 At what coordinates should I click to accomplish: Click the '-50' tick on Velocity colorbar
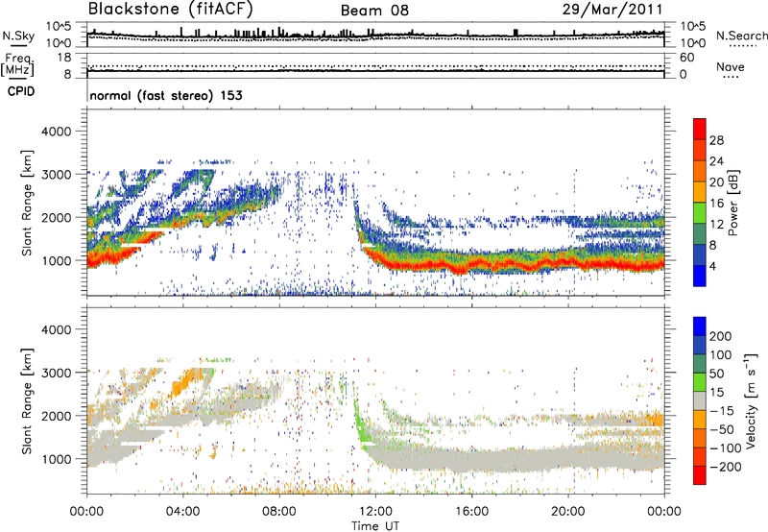click(x=722, y=429)
